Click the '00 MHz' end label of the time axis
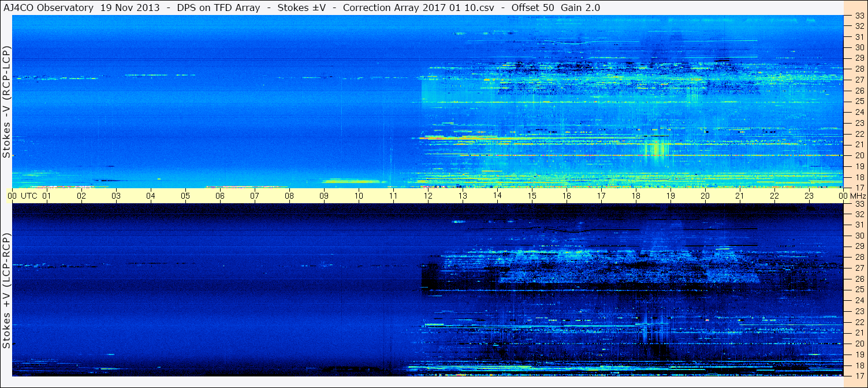Image resolution: width=868 pixels, height=388 pixels. click(x=852, y=196)
